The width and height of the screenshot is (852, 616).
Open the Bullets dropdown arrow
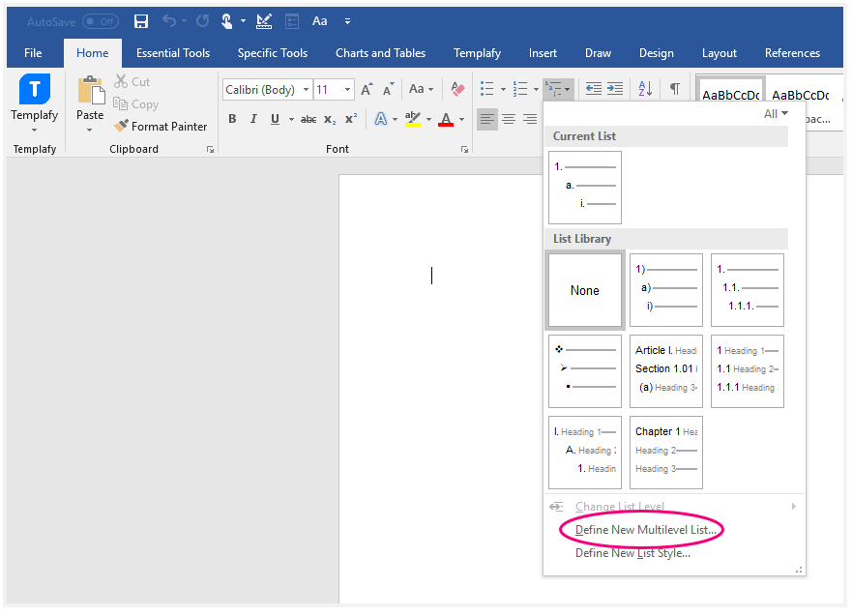(503, 89)
